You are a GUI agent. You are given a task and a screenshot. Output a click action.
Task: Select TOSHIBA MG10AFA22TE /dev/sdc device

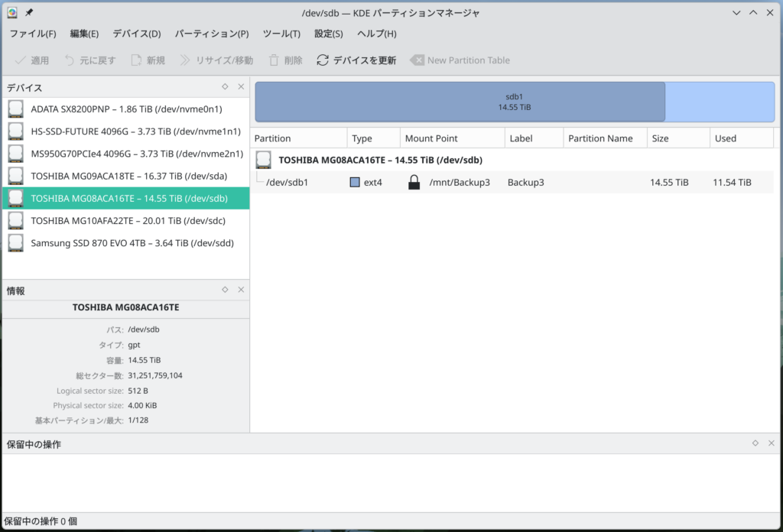click(x=128, y=221)
